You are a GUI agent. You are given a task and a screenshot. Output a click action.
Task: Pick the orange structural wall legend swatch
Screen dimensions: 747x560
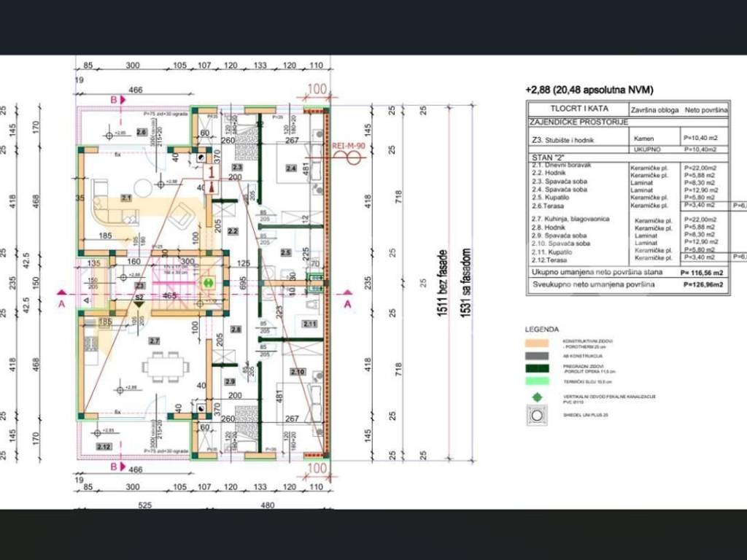(540, 342)
